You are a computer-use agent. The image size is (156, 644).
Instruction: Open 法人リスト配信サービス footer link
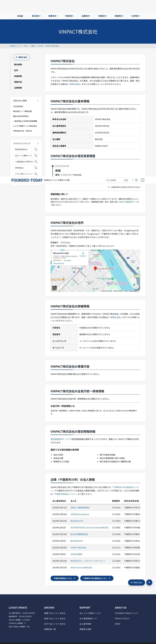click(90, 613)
